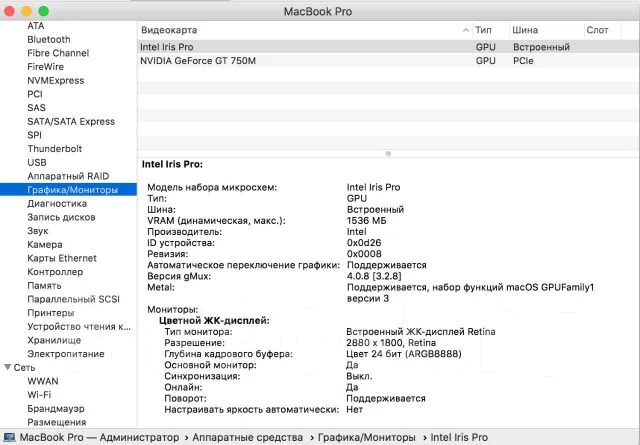The image size is (640, 445).
Task: Click the PCIe bus cell
Action: click(523, 61)
